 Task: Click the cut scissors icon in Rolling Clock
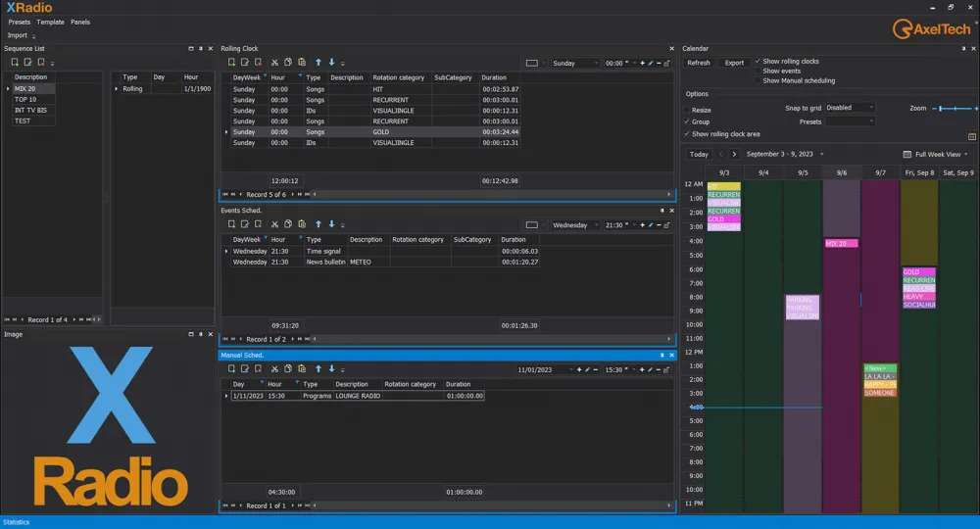275,63
